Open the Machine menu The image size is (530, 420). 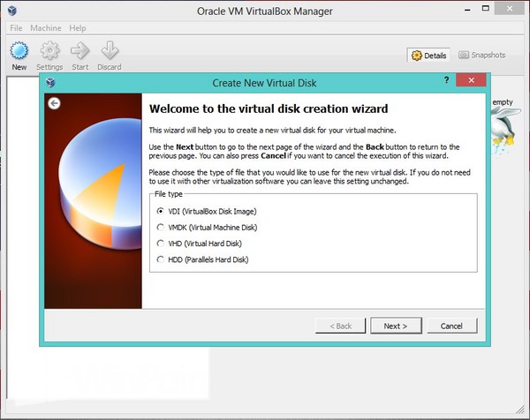pos(46,28)
